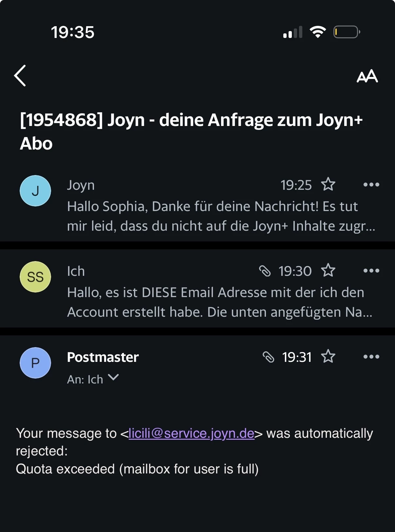The height and width of the screenshot is (532, 395).
Task: Open the text size AA option
Action: (367, 76)
